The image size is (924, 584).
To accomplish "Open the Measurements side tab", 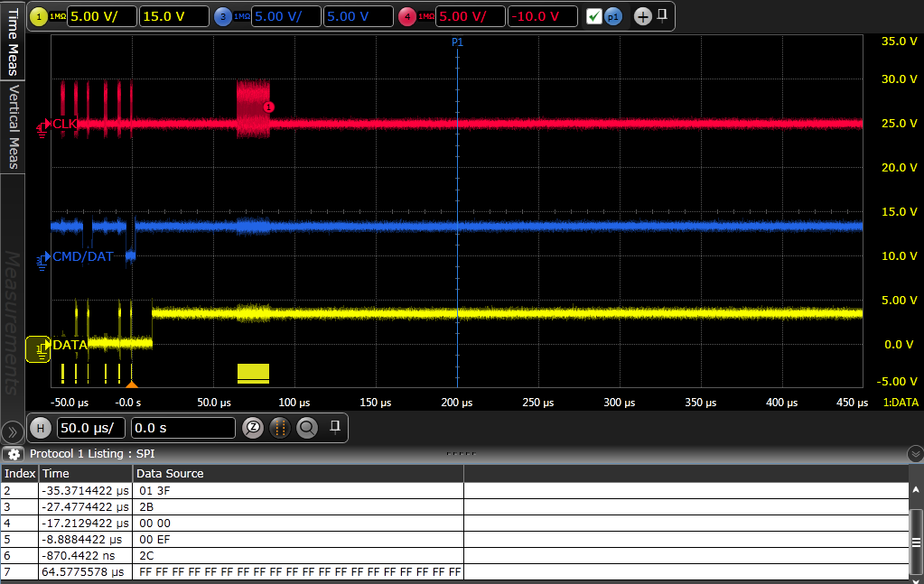I will [13, 322].
